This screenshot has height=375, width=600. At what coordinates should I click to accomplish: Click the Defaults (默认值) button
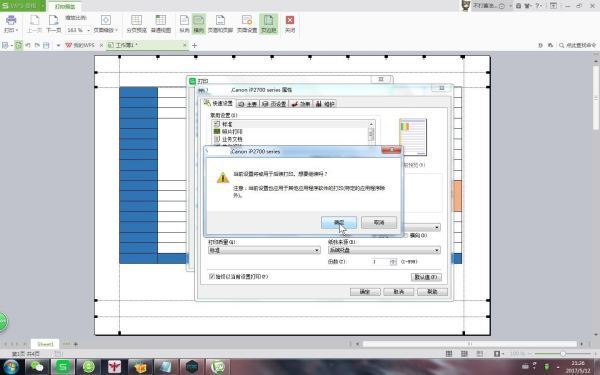(426, 277)
